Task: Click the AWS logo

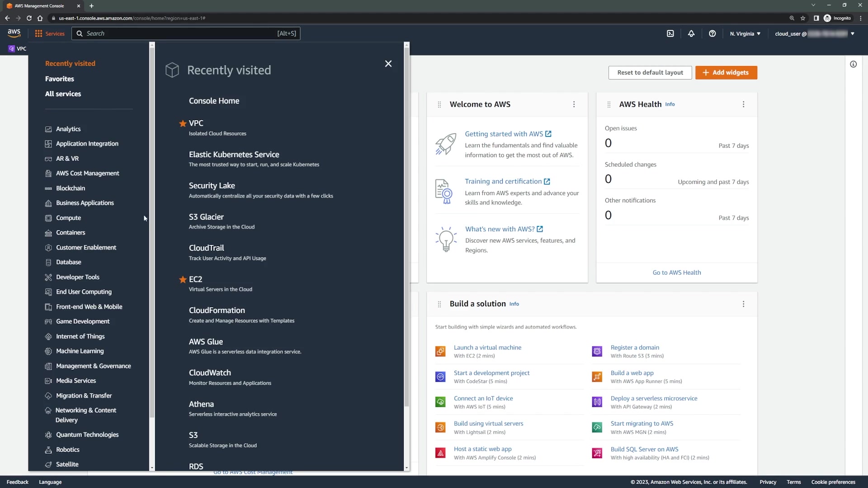Action: click(14, 33)
